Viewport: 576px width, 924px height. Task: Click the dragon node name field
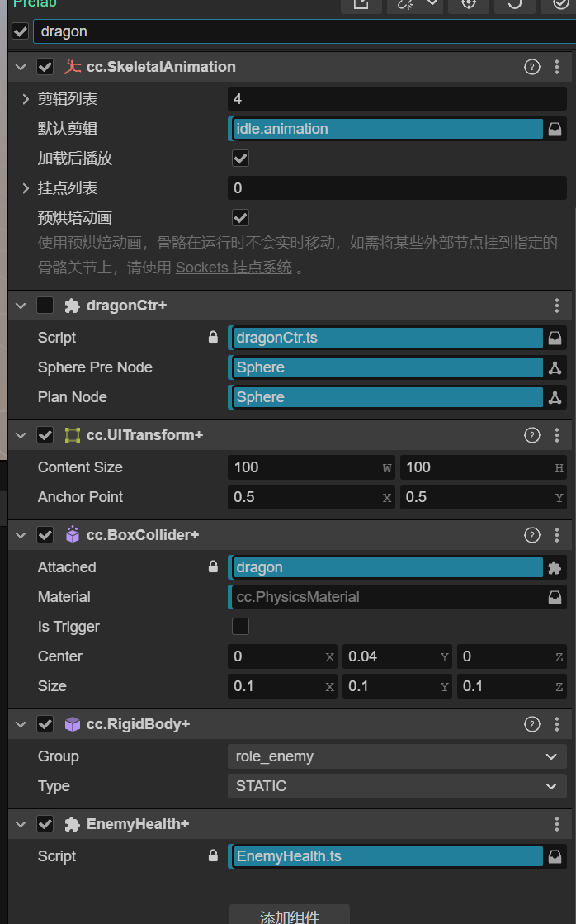[x=297, y=31]
